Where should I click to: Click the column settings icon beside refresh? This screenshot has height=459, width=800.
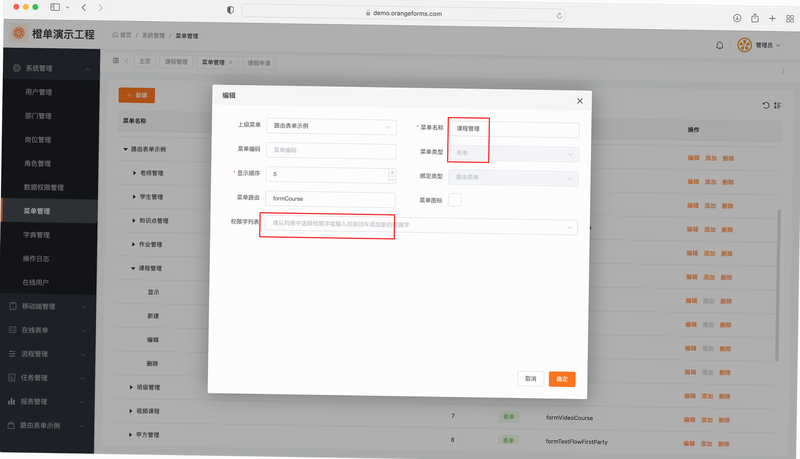tap(777, 106)
